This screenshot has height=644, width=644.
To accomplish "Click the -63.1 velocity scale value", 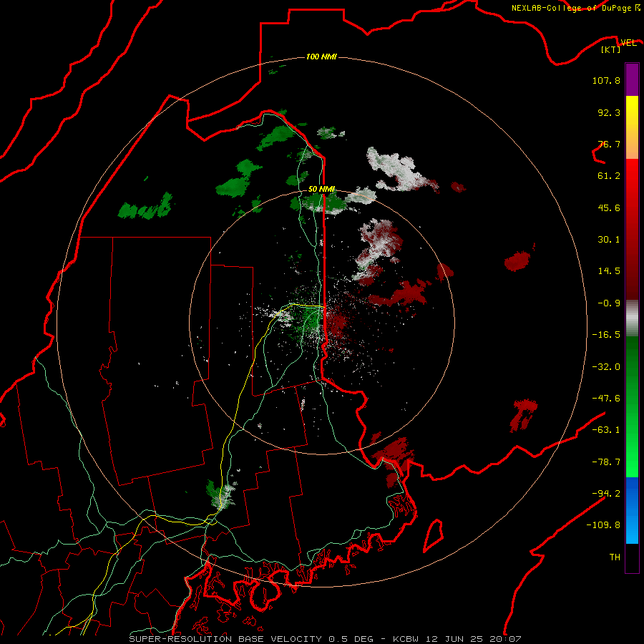I will (x=606, y=430).
